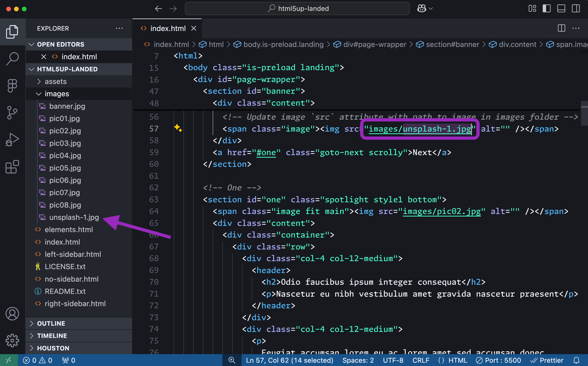
Task: Click line number 63 in the gutter
Action: tap(154, 199)
